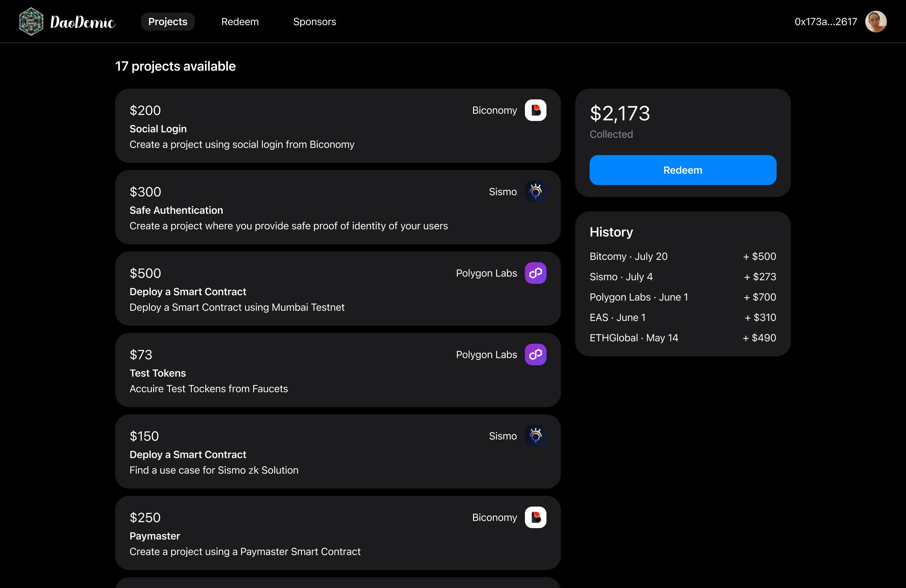Click 'Accuire Test Tockens from Faucets' description
Viewport: 906px width, 588px height.
209,389
